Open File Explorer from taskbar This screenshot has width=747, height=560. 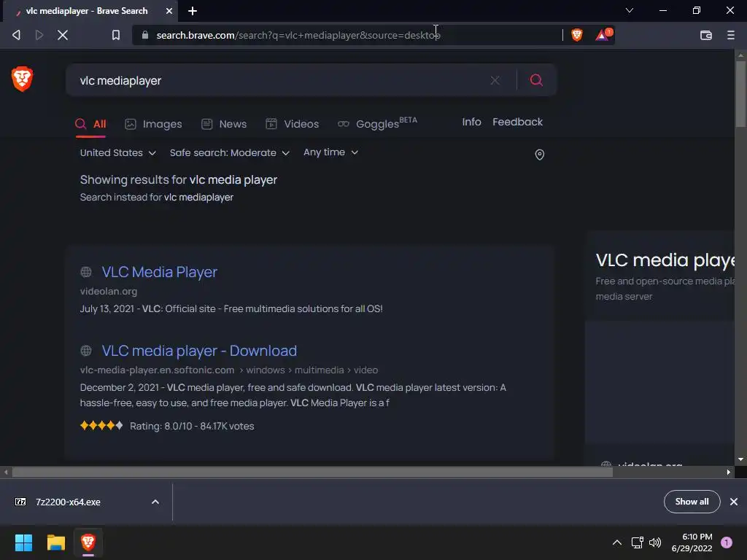(55, 542)
